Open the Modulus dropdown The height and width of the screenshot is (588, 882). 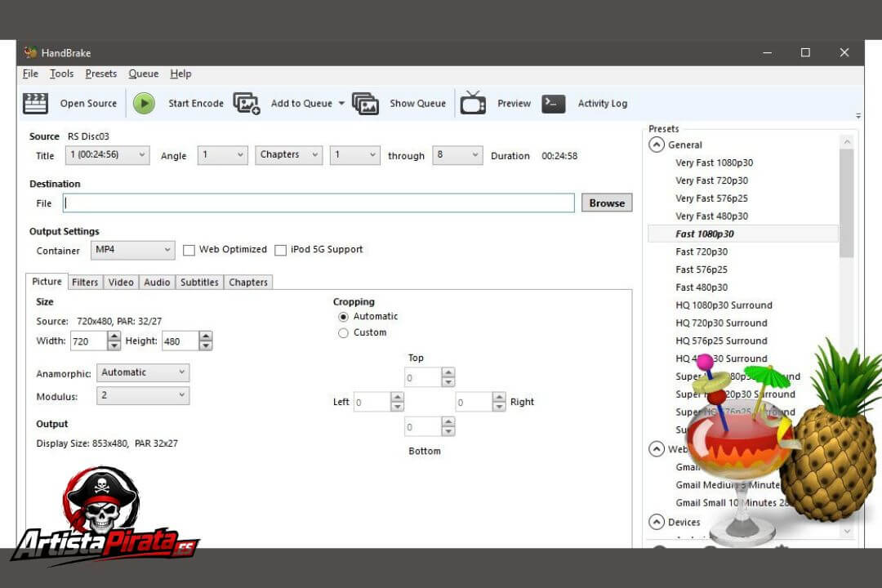pyautogui.click(x=143, y=395)
